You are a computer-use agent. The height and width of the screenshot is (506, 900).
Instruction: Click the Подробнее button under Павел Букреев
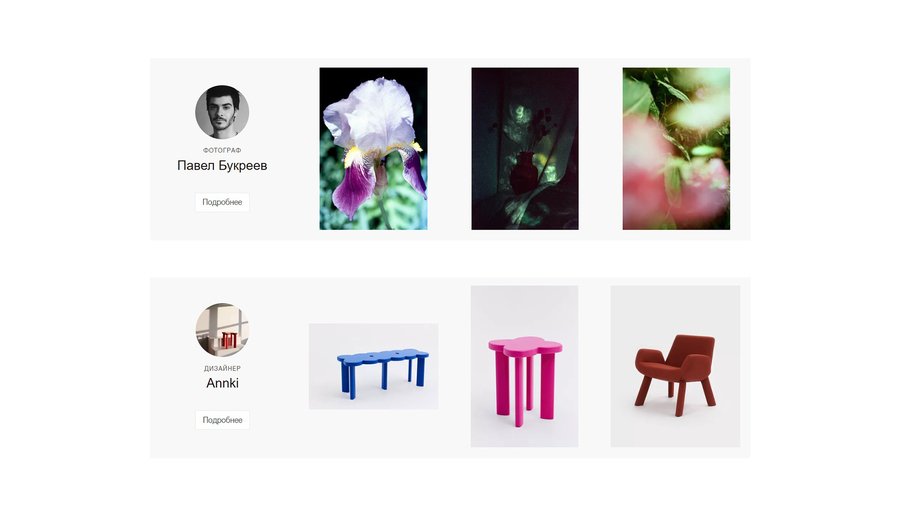pyautogui.click(x=222, y=202)
